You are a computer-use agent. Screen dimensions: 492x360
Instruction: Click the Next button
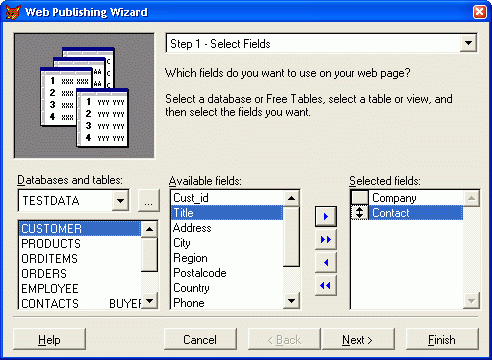[x=358, y=340]
